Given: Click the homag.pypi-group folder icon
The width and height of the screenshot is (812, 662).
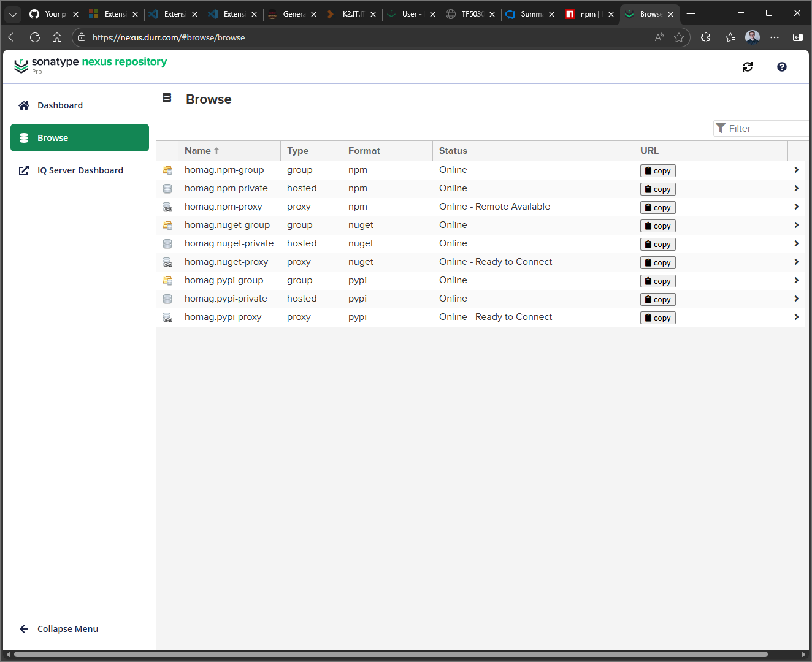Looking at the screenshot, I should [x=167, y=281].
